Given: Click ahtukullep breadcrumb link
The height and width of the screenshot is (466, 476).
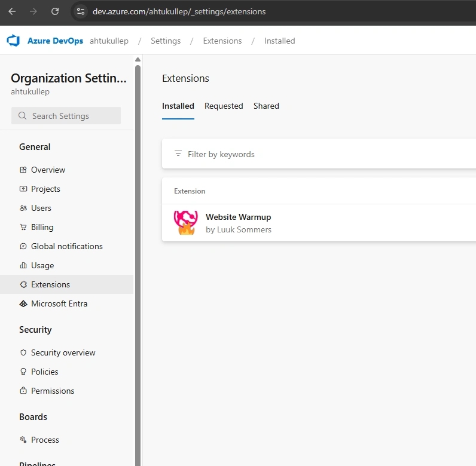Looking at the screenshot, I should pos(109,41).
